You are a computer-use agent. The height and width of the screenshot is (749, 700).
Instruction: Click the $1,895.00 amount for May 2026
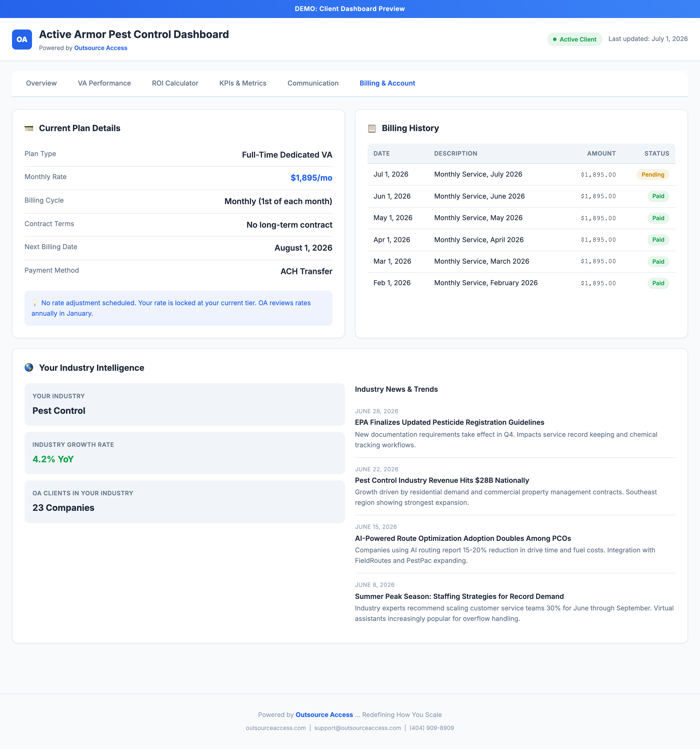click(x=598, y=218)
